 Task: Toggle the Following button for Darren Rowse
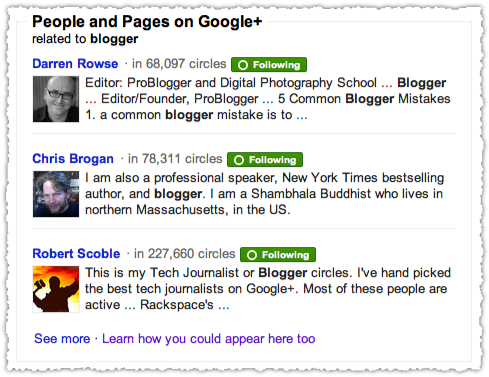tap(269, 65)
